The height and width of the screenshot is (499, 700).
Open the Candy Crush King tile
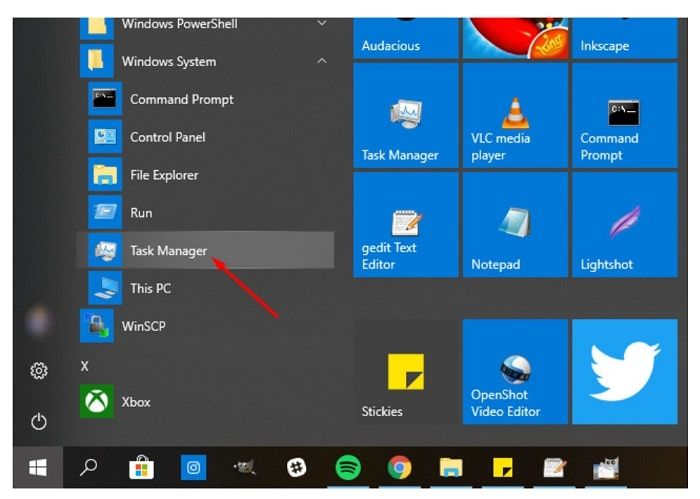point(515,38)
